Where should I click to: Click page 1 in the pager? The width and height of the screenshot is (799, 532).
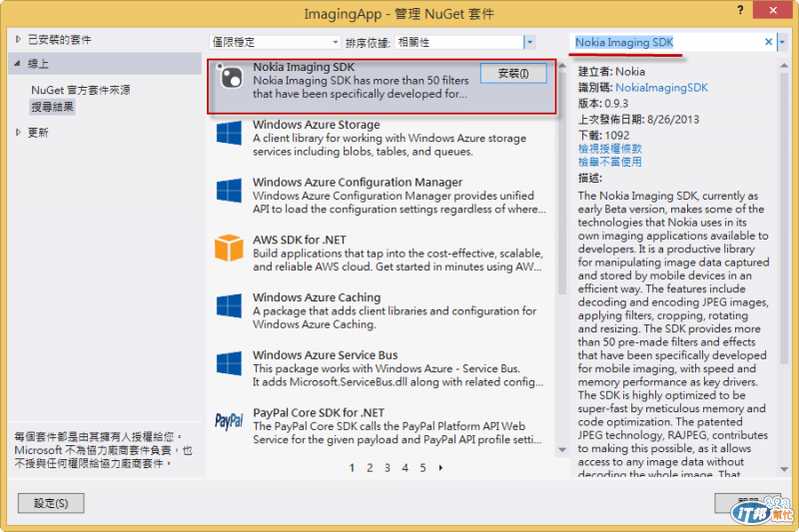coord(353,468)
